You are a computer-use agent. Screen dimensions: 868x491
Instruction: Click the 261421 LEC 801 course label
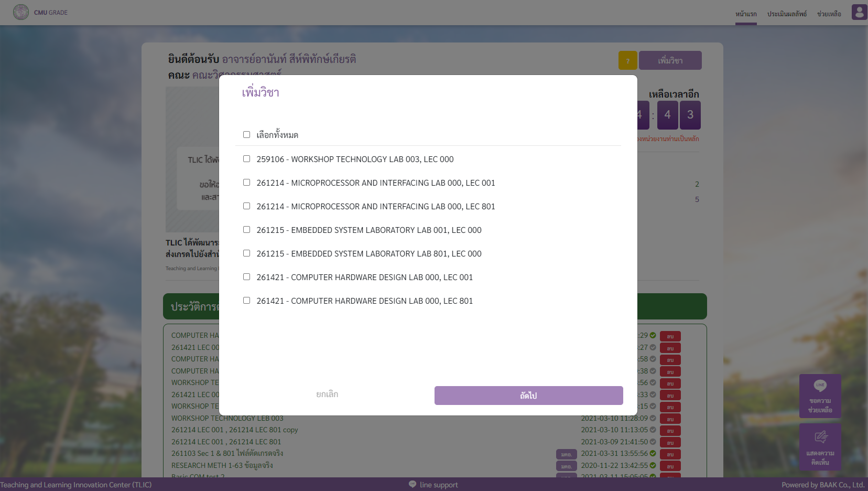coord(364,301)
